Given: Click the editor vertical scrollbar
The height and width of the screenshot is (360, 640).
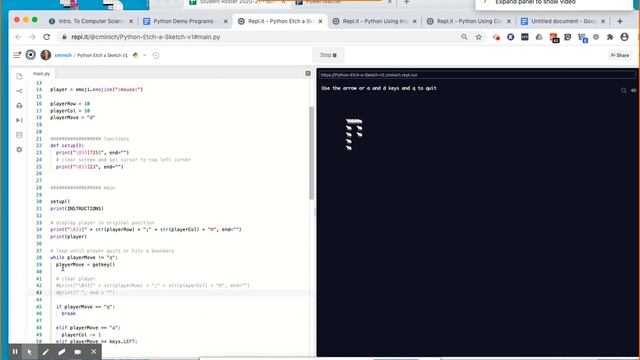Looking at the screenshot, I should pyautogui.click(x=311, y=152).
